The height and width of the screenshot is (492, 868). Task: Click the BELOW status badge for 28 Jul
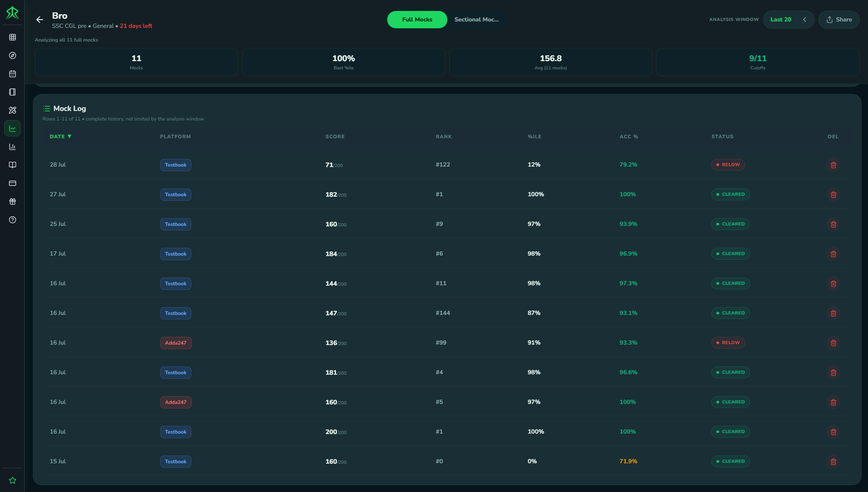tap(728, 165)
